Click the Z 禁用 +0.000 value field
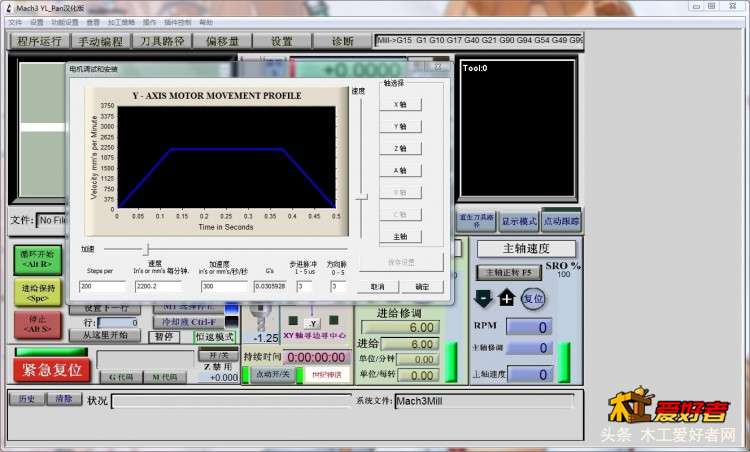This screenshot has height=452, width=750. pyautogui.click(x=218, y=377)
